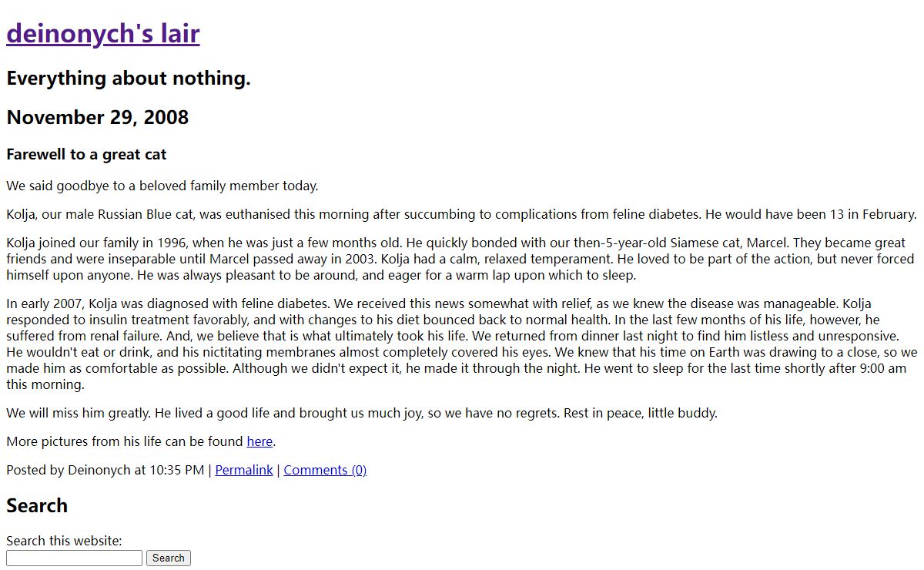Select the November 29, 2008 date heading

(98, 118)
